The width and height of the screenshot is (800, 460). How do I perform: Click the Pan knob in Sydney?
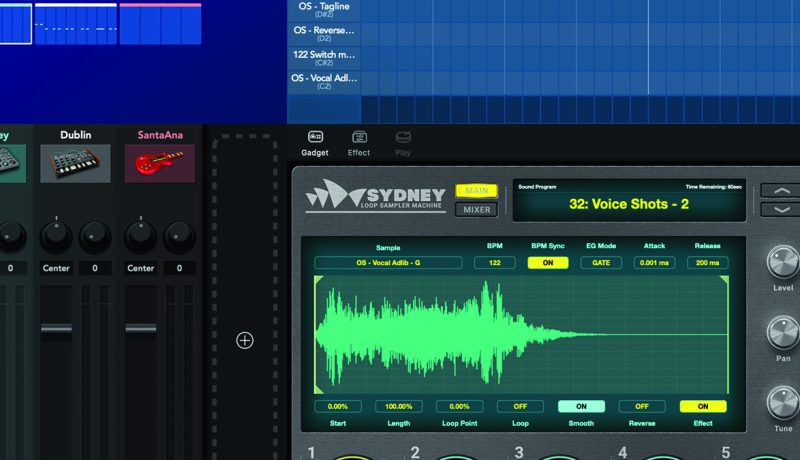click(783, 333)
